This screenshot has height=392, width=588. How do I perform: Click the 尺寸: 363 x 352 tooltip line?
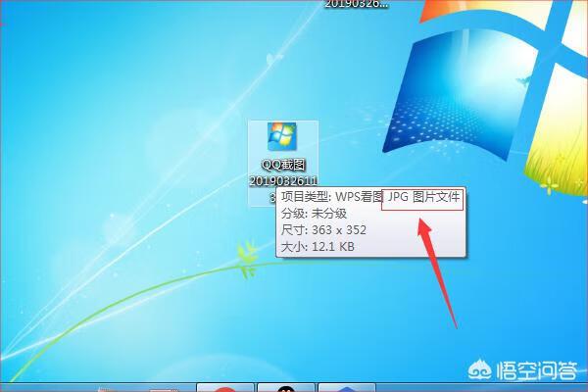click(x=323, y=230)
